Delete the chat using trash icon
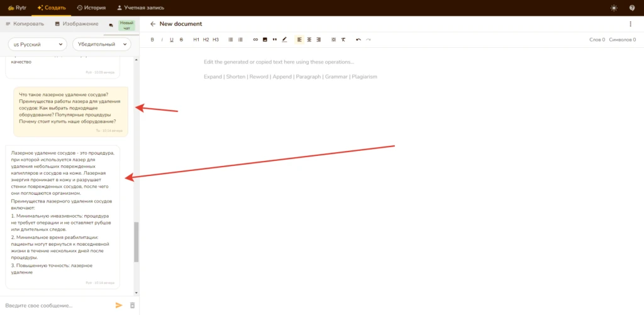Screen dimensions: 644x315 coord(132,305)
